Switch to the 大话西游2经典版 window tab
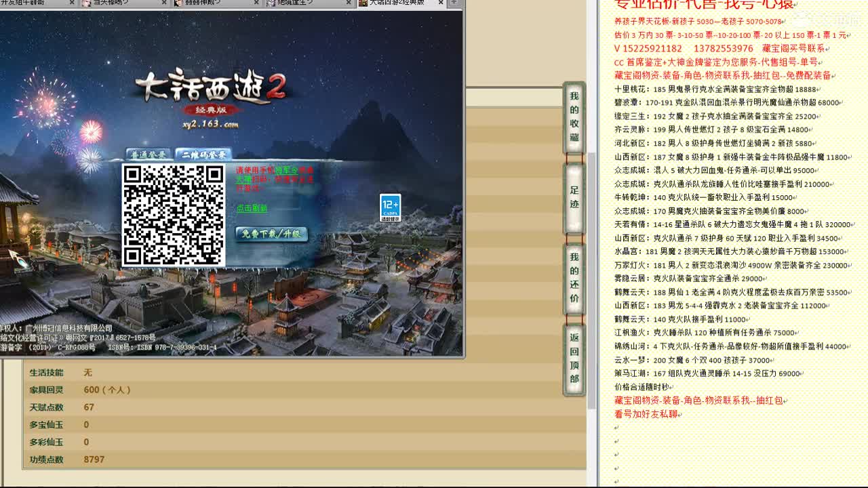 pos(401,3)
